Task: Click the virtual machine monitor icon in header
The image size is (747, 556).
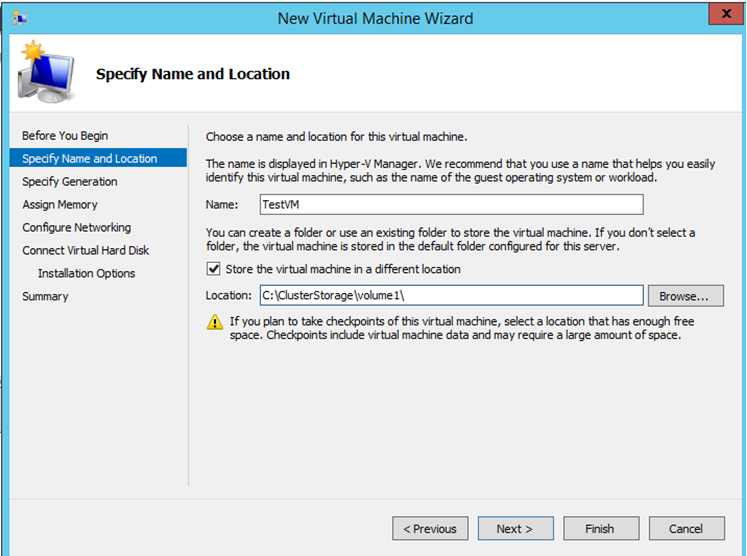Action: (x=46, y=72)
